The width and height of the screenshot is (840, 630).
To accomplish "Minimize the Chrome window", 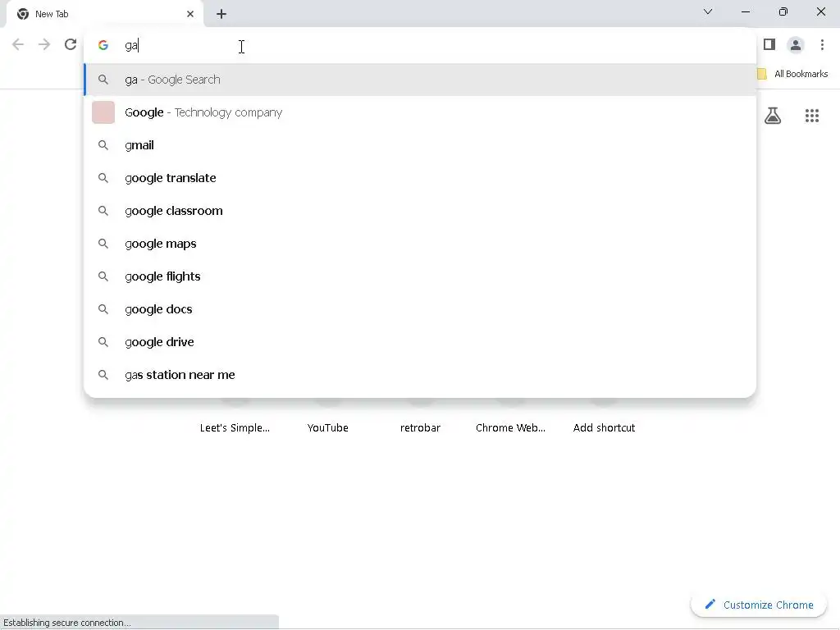I will 745,11.
